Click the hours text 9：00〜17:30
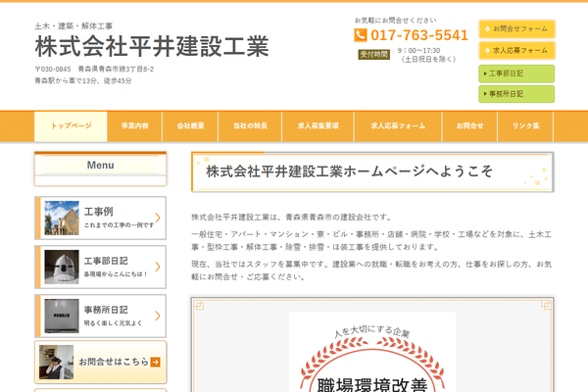 pyautogui.click(x=418, y=50)
